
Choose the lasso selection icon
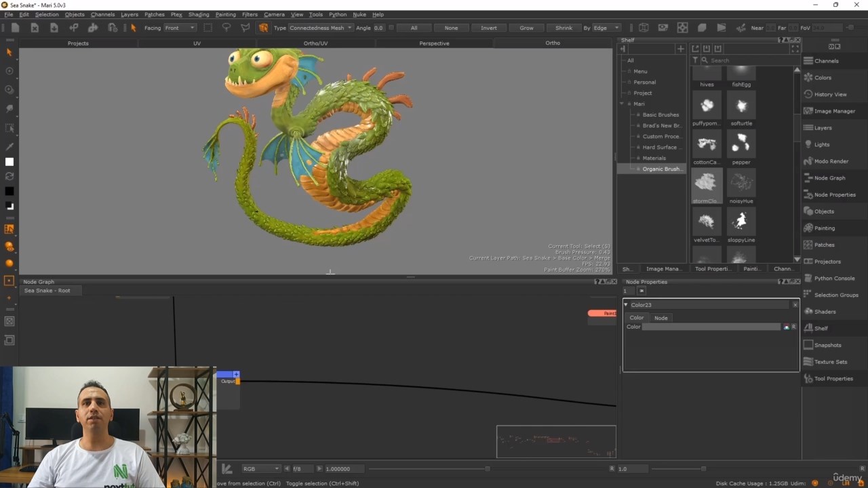[x=226, y=28]
